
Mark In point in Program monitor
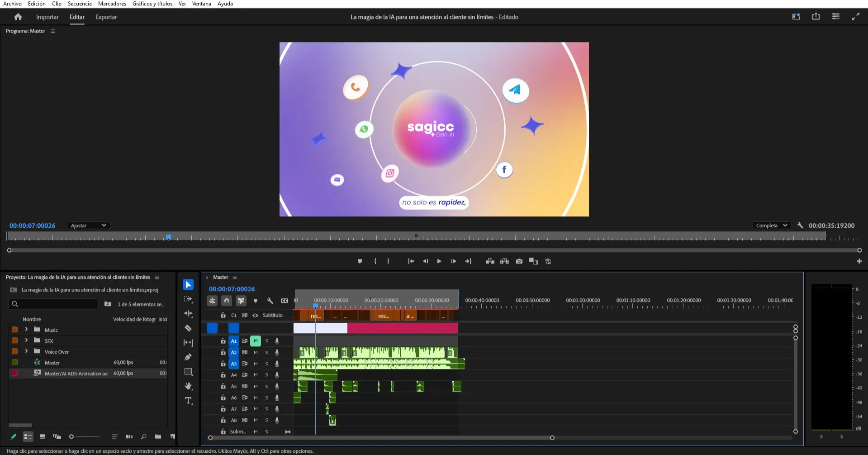coord(375,261)
